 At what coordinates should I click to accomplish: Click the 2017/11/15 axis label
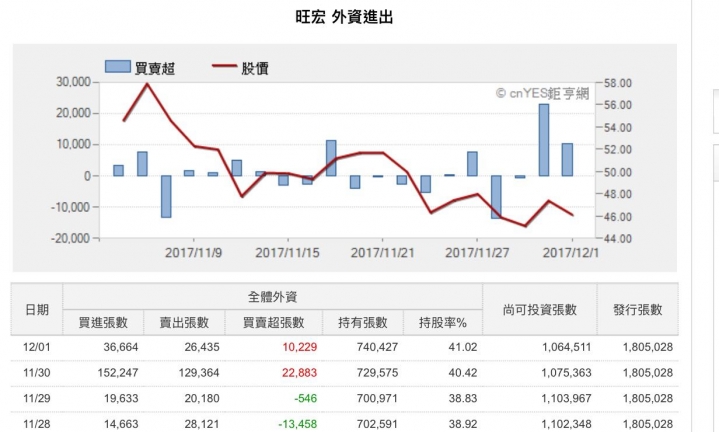(x=287, y=253)
